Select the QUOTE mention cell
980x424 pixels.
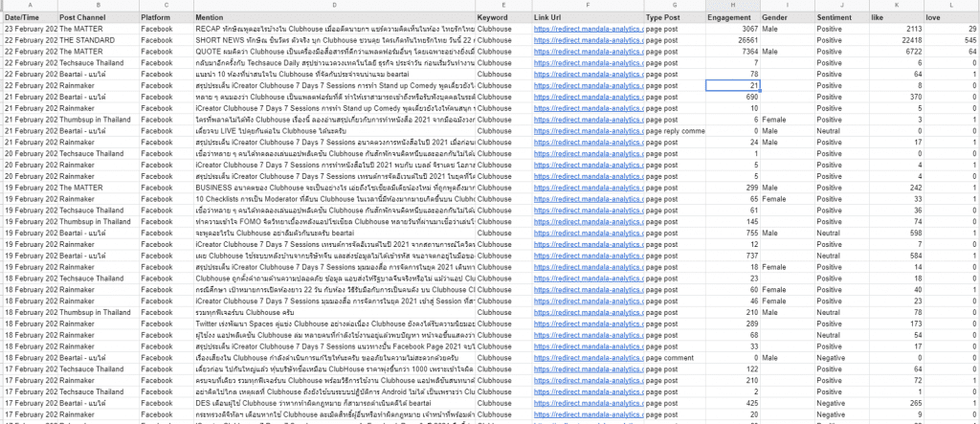pos(334,52)
